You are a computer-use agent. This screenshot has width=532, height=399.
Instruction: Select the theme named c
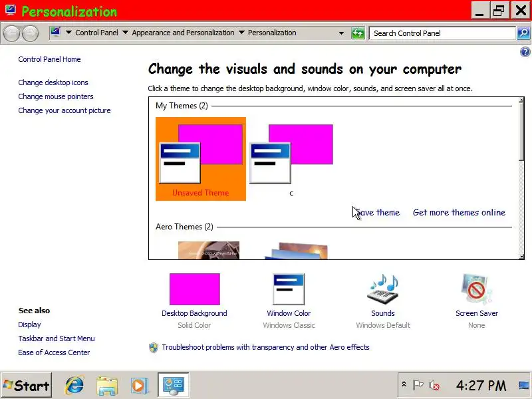[291, 159]
